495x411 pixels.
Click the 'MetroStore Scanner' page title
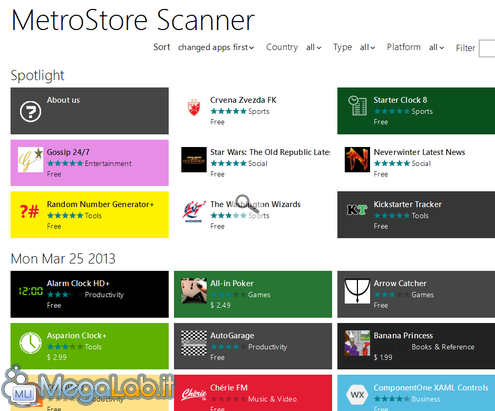[133, 21]
